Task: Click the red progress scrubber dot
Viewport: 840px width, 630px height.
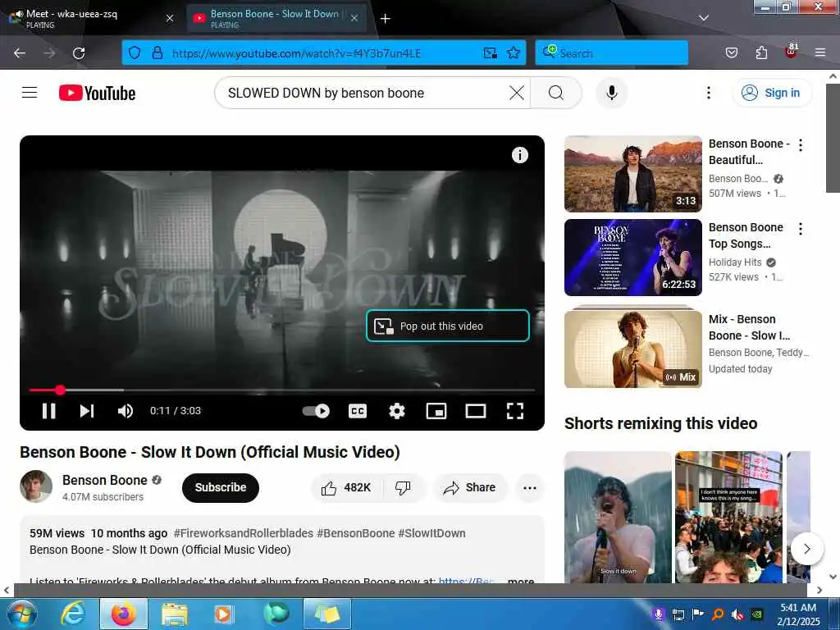Action: [x=60, y=390]
